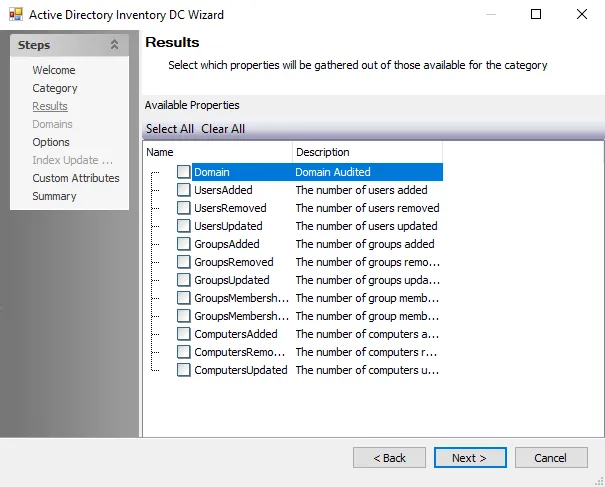Tick the GroupsUpdated checkbox
The image size is (605, 487).
tap(183, 280)
